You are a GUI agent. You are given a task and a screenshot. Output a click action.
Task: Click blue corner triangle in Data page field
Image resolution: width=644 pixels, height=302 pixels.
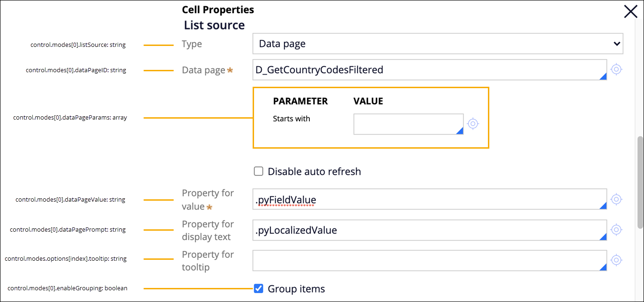pos(603,76)
